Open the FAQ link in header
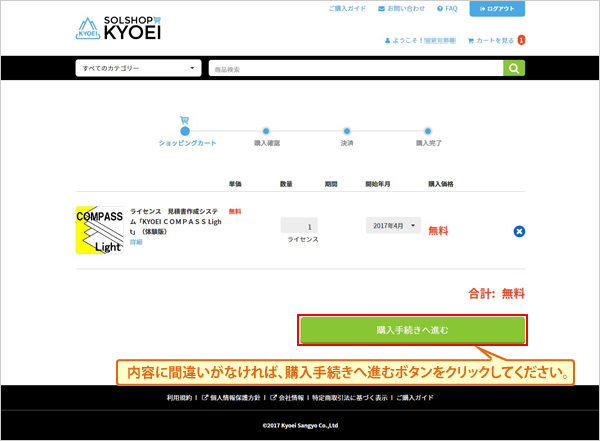The height and width of the screenshot is (441, 600). (x=447, y=8)
